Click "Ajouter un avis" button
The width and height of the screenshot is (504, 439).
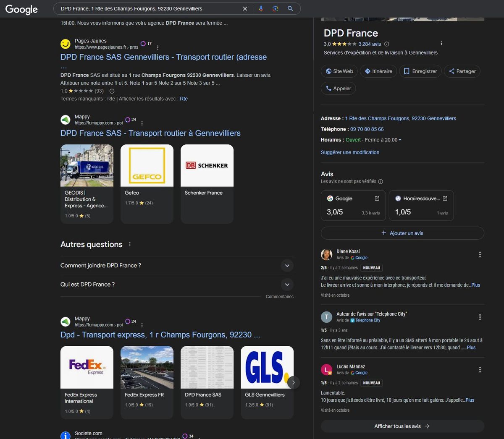click(402, 233)
